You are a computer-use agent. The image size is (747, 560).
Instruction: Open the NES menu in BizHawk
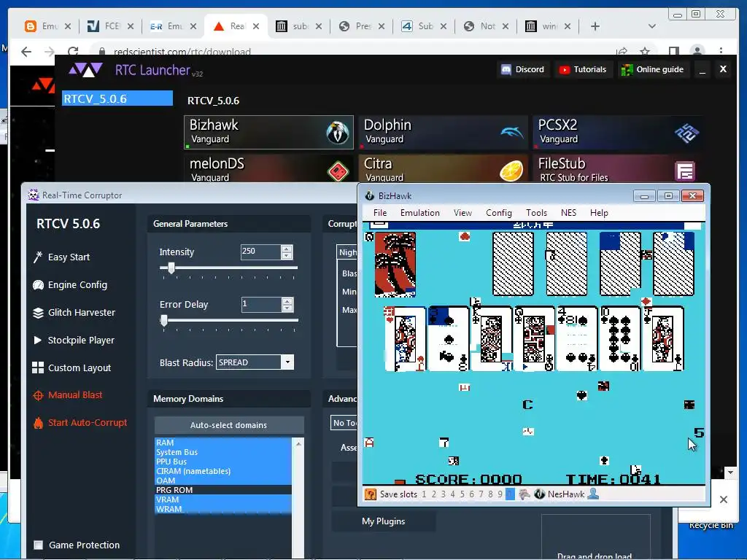[x=568, y=213]
